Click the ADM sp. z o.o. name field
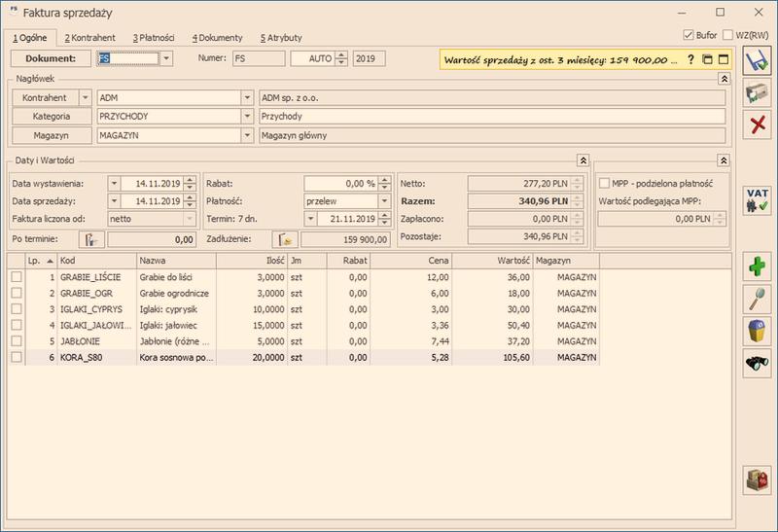778x532 pixels. coord(492,98)
